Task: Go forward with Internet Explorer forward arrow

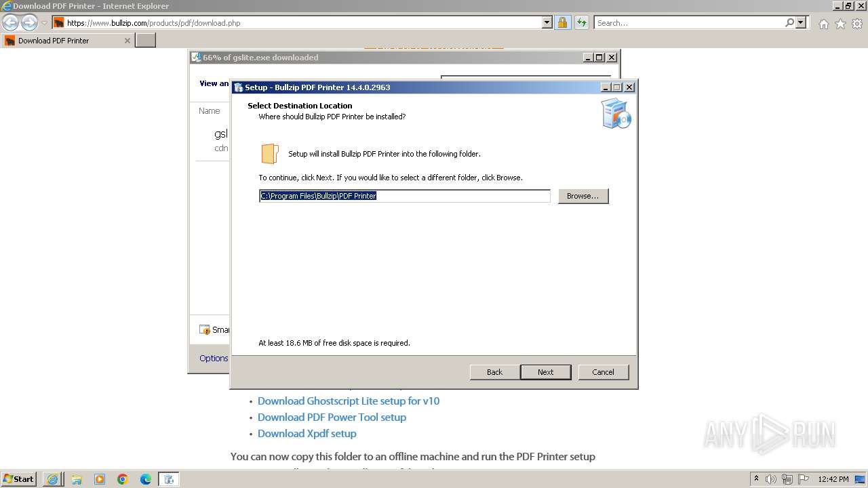Action: point(29,22)
